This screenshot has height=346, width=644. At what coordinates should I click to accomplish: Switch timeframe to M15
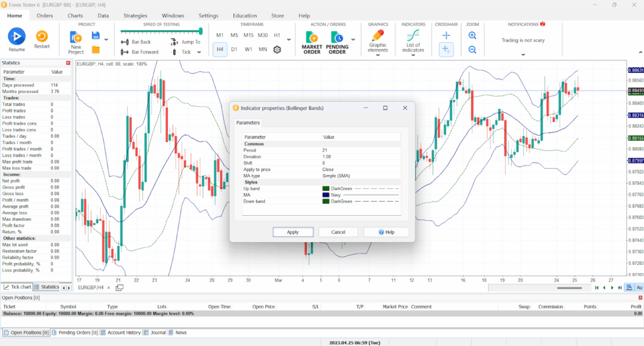248,35
